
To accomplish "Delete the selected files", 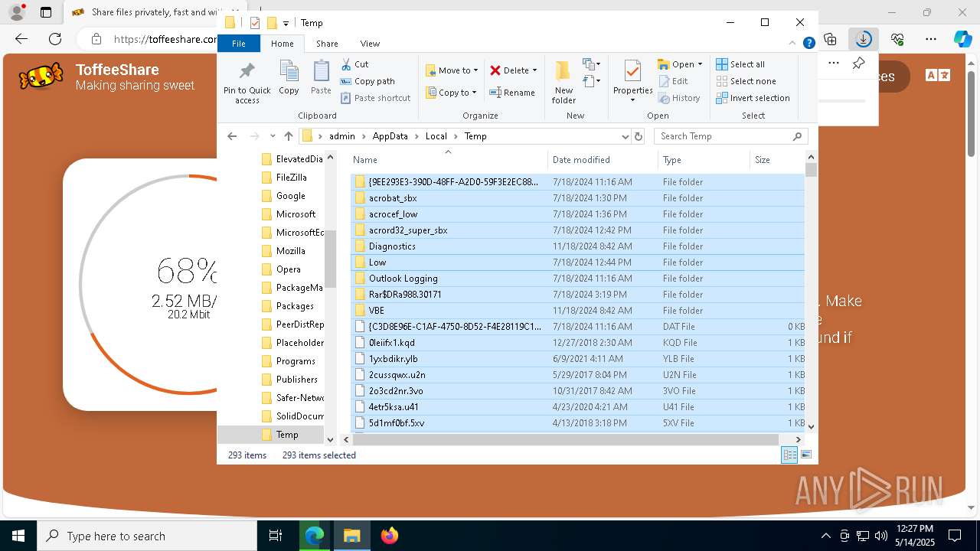I will click(x=509, y=70).
